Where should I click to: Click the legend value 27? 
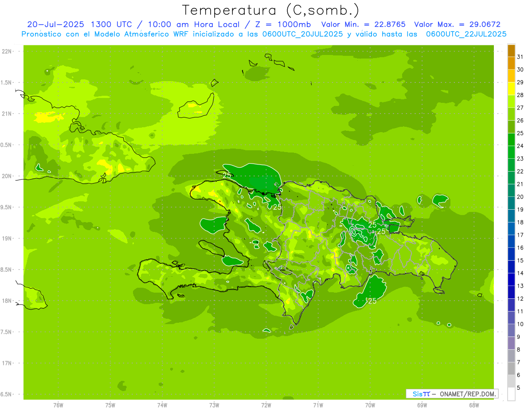tap(520, 108)
